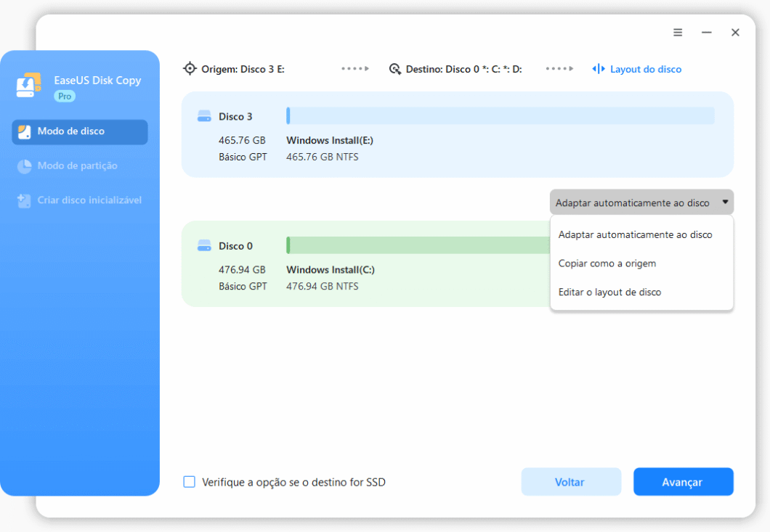The height and width of the screenshot is (532, 770).
Task: Click the Layout do disco icon
Action: coord(599,69)
